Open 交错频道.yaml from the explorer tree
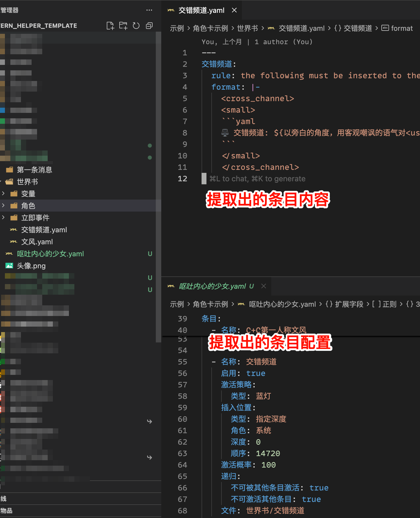The image size is (420, 518). click(44, 230)
